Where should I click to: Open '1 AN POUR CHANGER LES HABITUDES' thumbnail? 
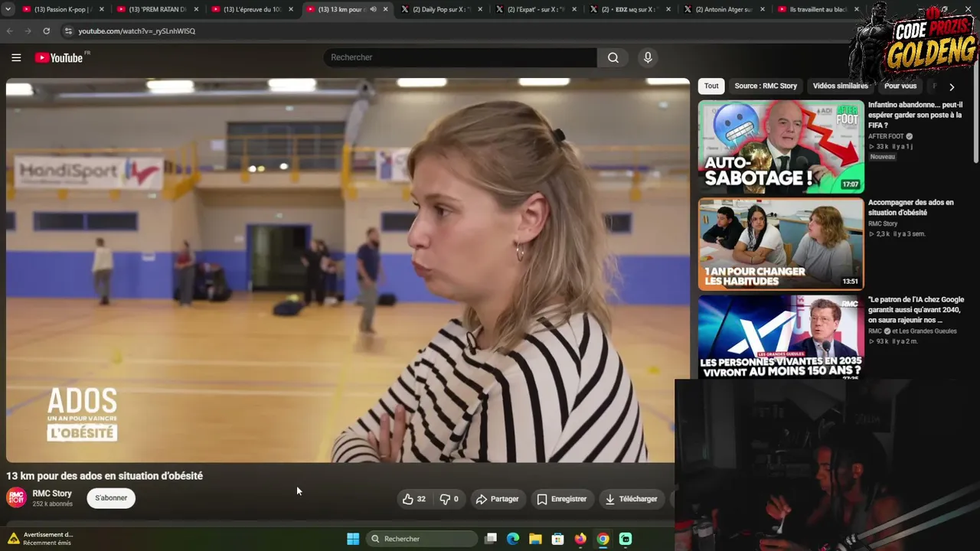(781, 244)
